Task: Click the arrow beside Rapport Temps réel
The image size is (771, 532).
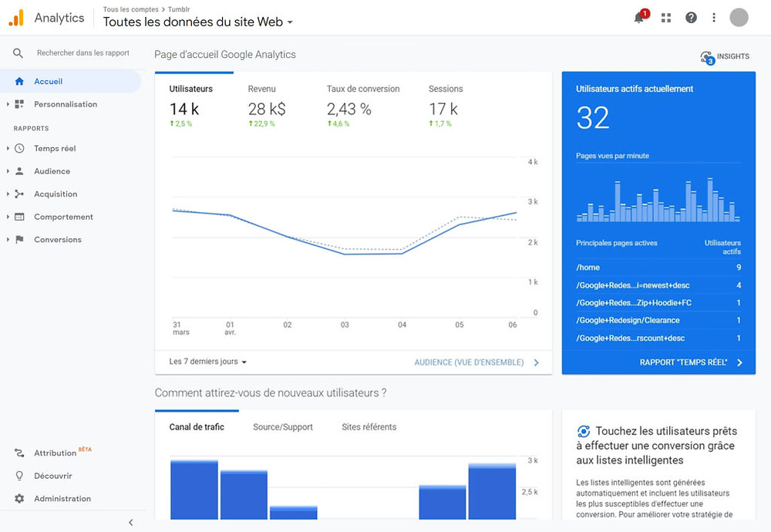Action: click(x=739, y=362)
